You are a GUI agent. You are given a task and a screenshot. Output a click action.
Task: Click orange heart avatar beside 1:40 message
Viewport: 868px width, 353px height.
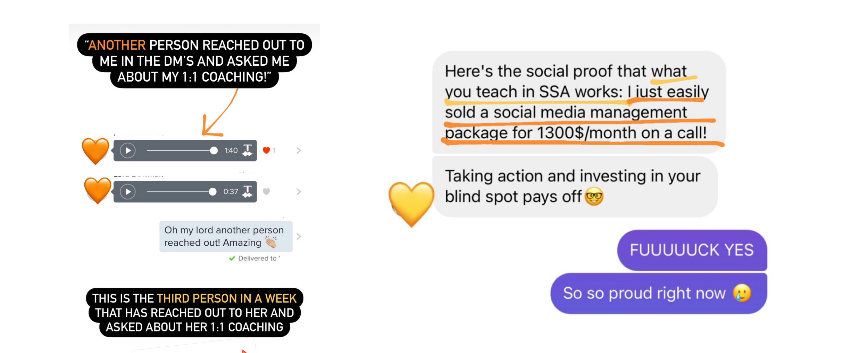pyautogui.click(x=95, y=151)
